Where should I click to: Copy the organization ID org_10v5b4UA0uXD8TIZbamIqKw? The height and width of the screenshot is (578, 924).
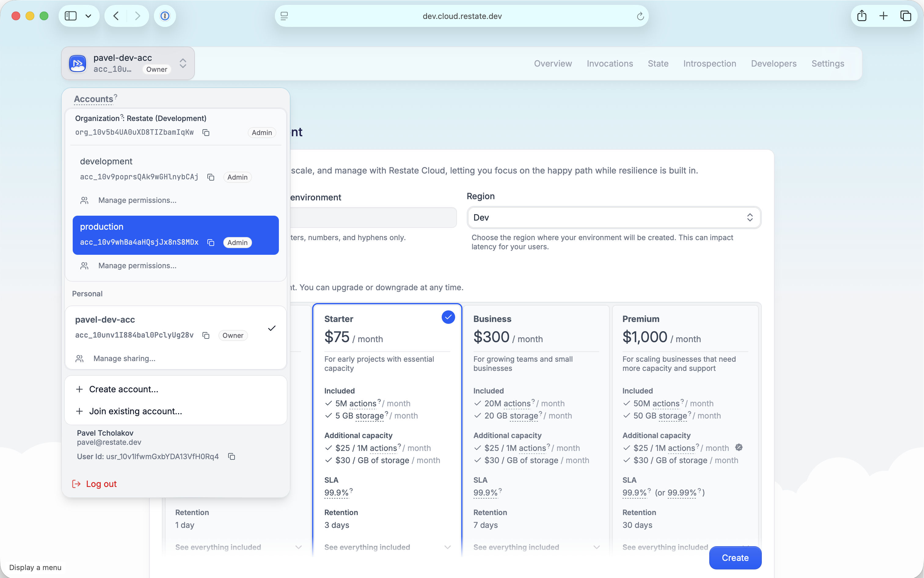tap(206, 132)
